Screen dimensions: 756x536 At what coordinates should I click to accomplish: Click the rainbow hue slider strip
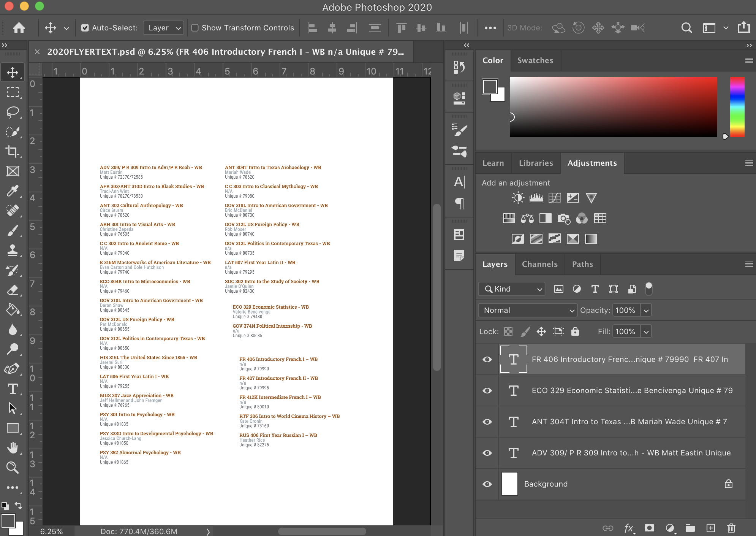click(737, 106)
